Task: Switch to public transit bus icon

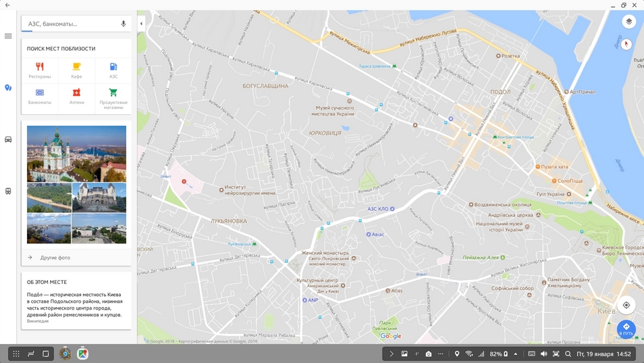Action: (x=8, y=191)
